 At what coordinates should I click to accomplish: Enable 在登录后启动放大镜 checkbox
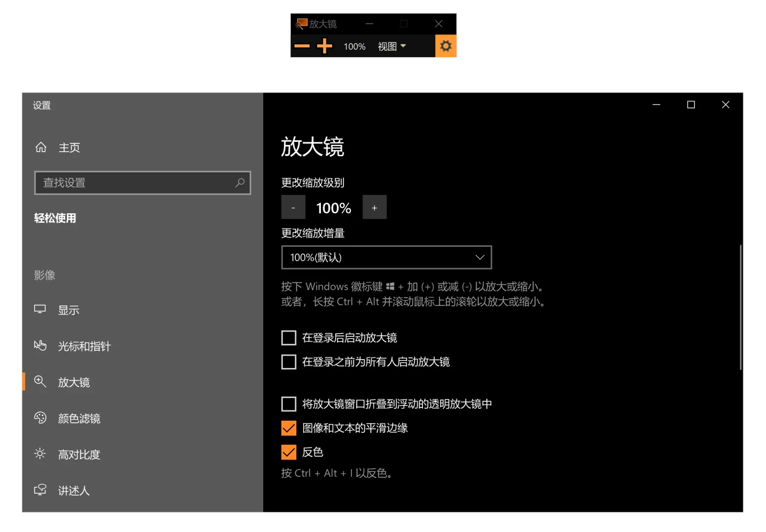coord(289,338)
